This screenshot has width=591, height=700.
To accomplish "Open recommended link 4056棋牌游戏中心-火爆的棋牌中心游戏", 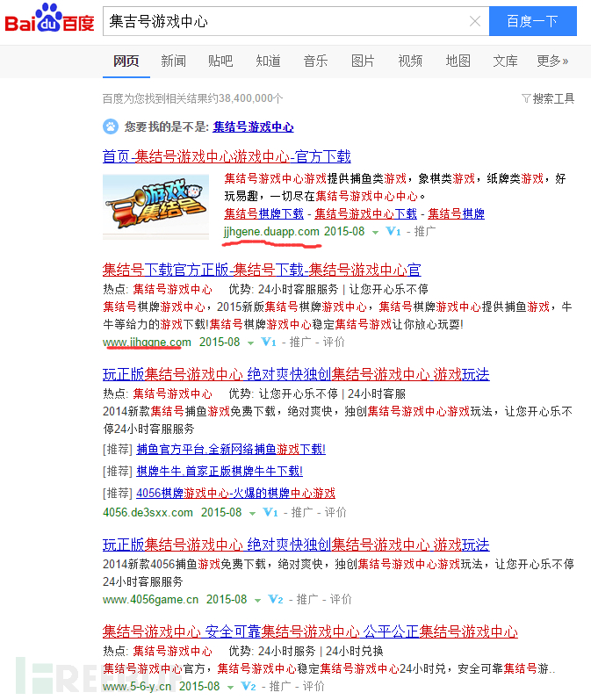I will tap(235, 494).
